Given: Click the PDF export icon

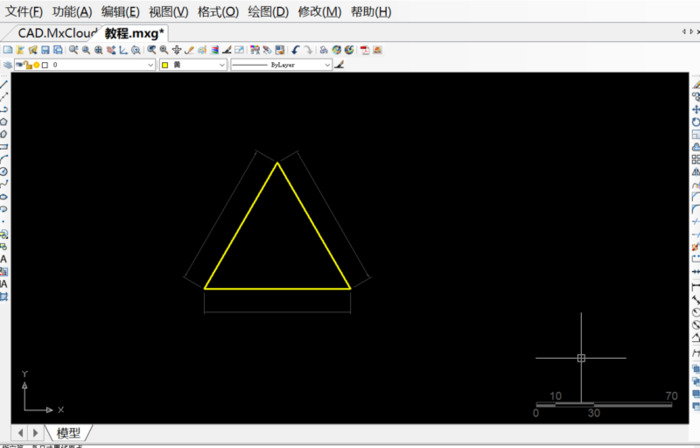Looking at the screenshot, I should click(365, 49).
